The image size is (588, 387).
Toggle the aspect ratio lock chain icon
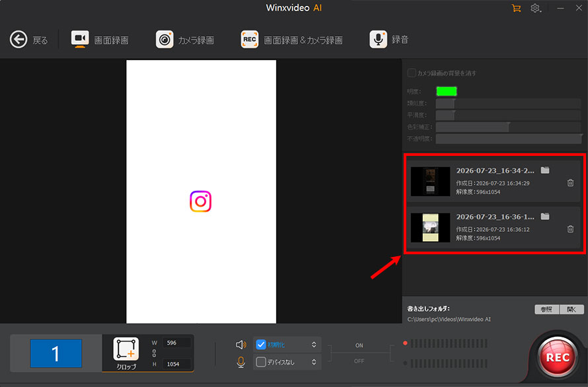(154, 353)
